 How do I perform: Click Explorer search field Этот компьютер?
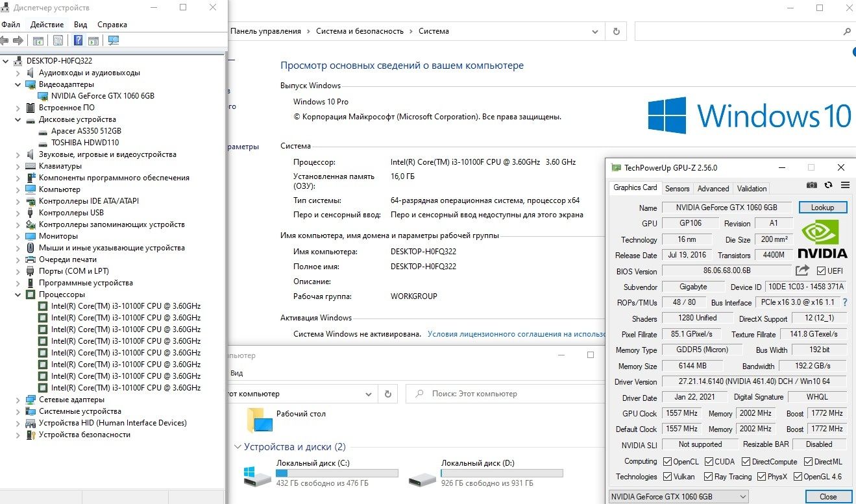(505, 393)
